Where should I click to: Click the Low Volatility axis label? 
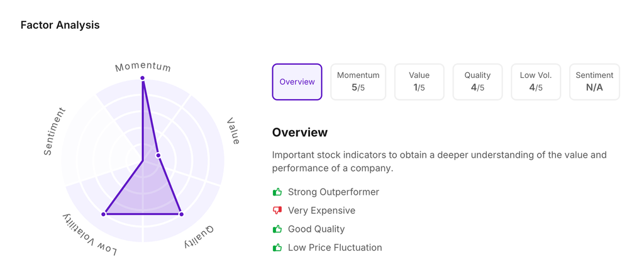coord(90,235)
